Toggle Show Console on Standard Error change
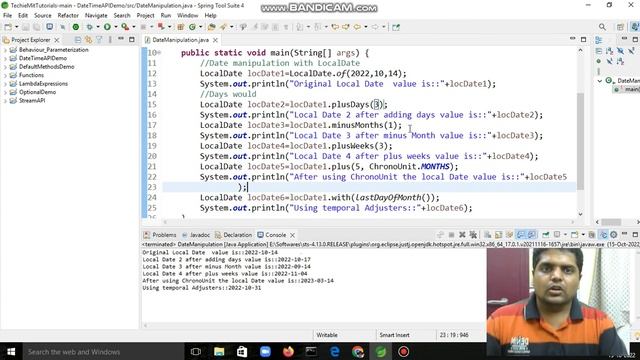Viewport: 640px width, 360px height. coord(531,235)
